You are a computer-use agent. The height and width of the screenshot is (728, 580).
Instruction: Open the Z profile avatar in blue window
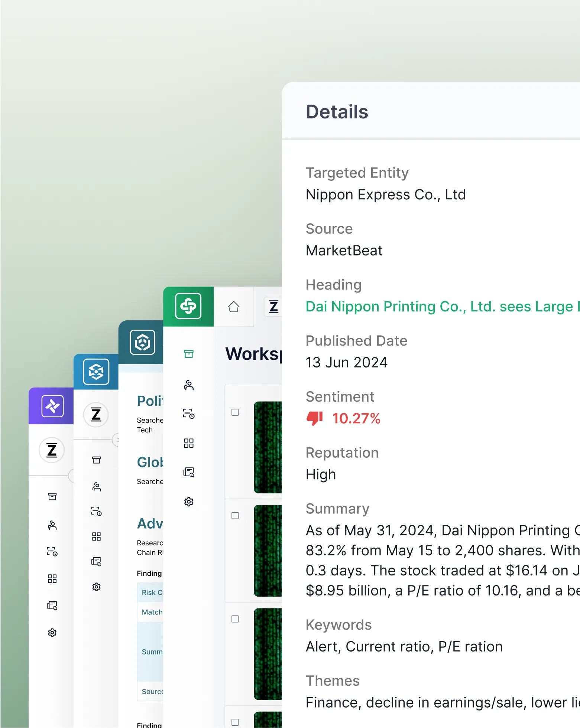pyautogui.click(x=96, y=414)
